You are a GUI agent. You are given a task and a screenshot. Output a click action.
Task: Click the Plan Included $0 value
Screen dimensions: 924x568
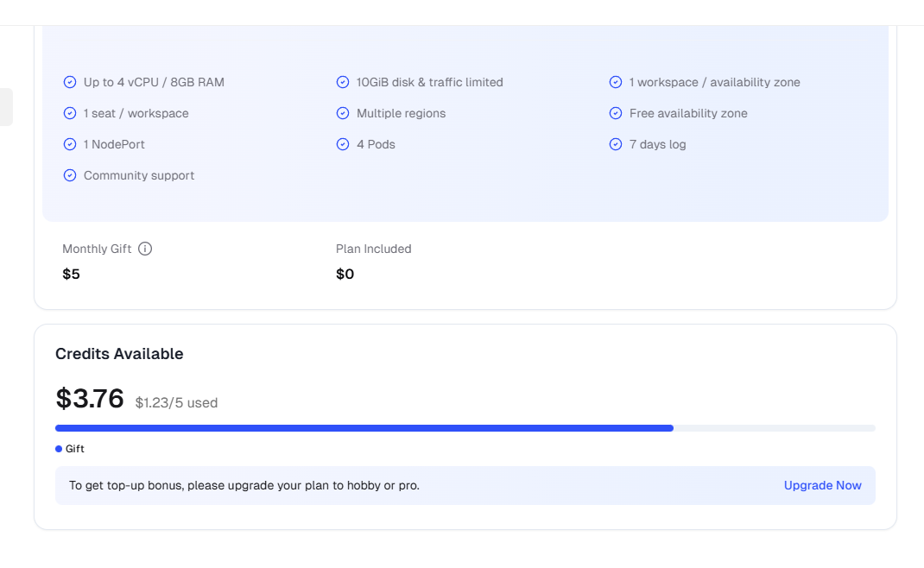click(345, 275)
